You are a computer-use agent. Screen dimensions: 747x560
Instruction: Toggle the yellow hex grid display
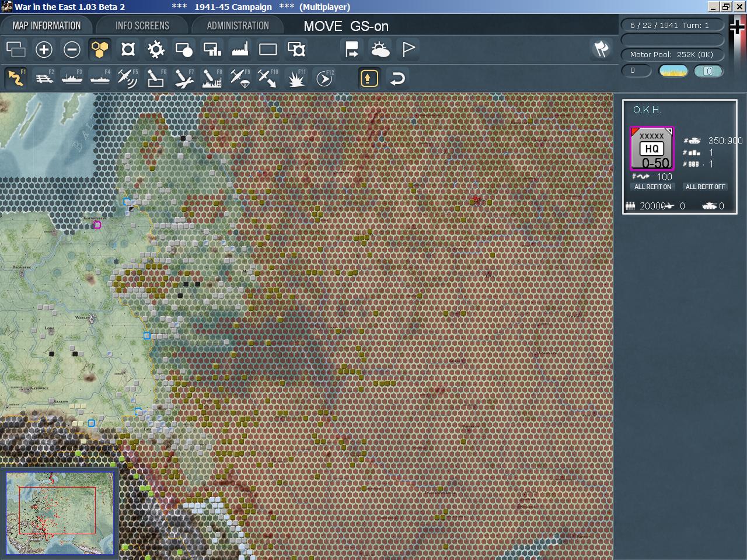pyautogui.click(x=100, y=50)
